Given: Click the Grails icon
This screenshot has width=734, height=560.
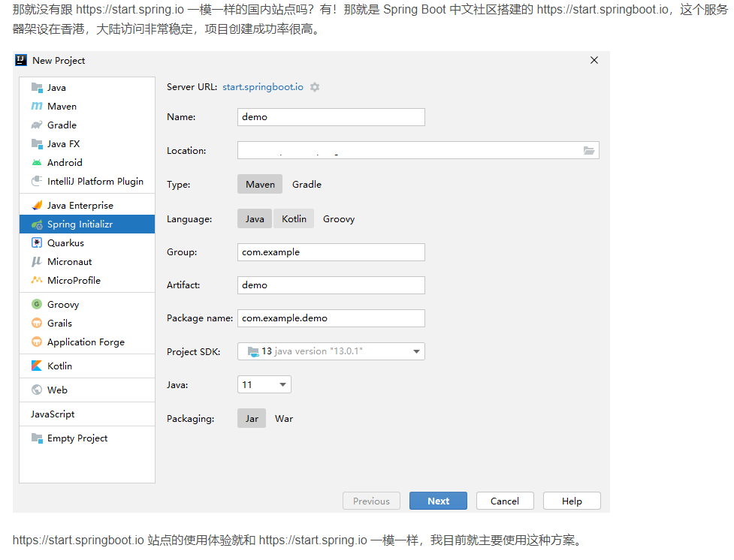Looking at the screenshot, I should coord(37,324).
